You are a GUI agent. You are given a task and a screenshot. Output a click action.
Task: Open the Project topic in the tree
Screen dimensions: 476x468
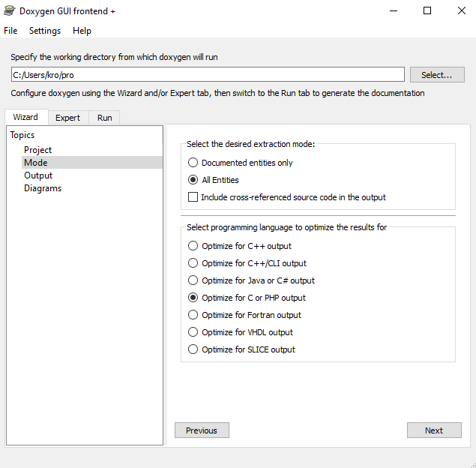click(x=37, y=150)
